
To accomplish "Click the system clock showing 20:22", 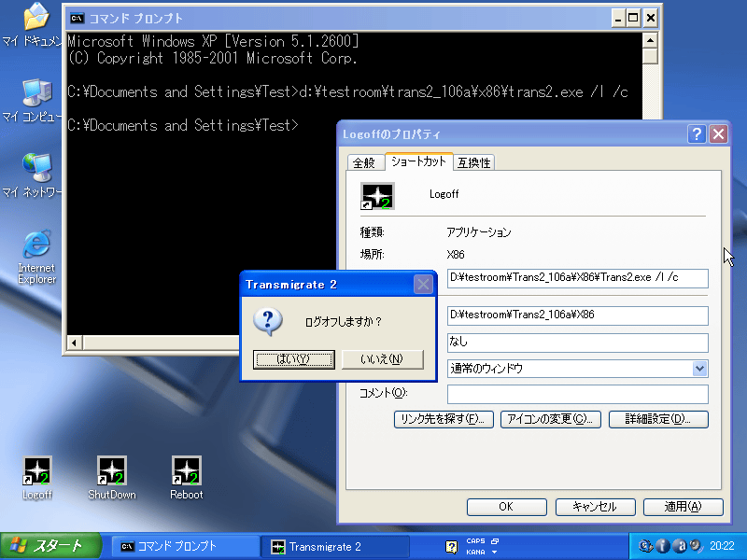I will 722,546.
